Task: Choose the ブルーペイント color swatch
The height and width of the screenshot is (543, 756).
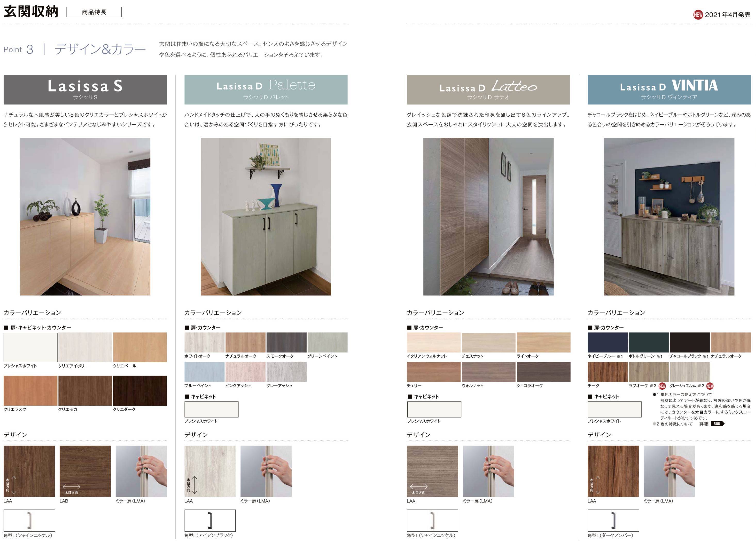Action: [204, 372]
